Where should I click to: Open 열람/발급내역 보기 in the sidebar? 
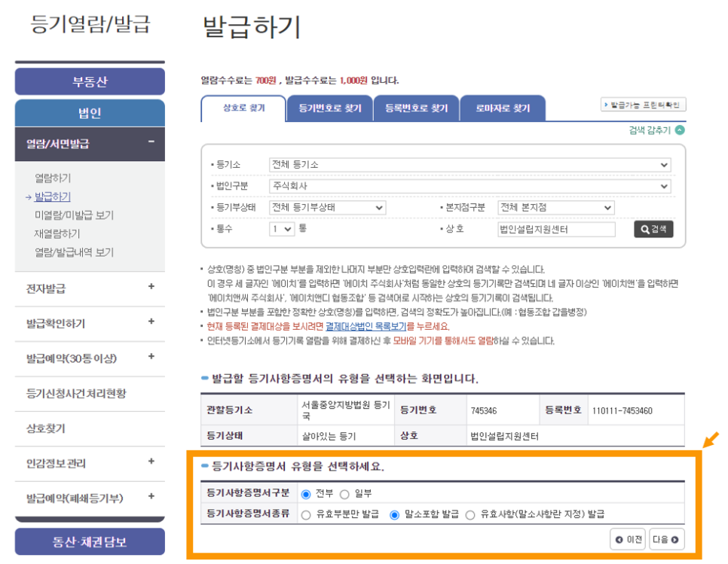pyautogui.click(x=75, y=252)
